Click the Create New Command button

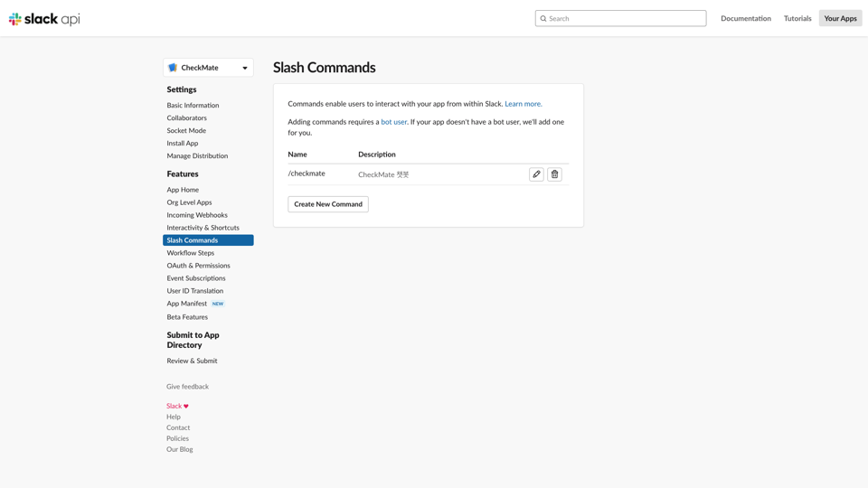tap(327, 204)
